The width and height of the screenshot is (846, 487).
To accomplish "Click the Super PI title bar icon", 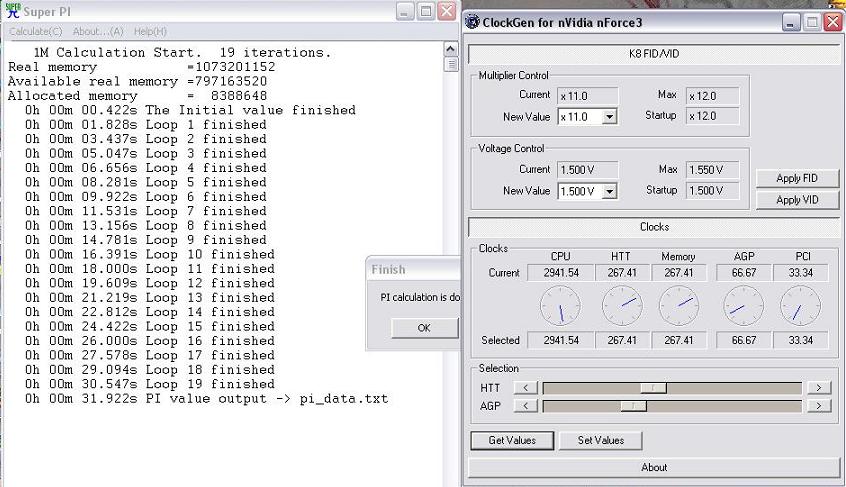I will pos(12,11).
